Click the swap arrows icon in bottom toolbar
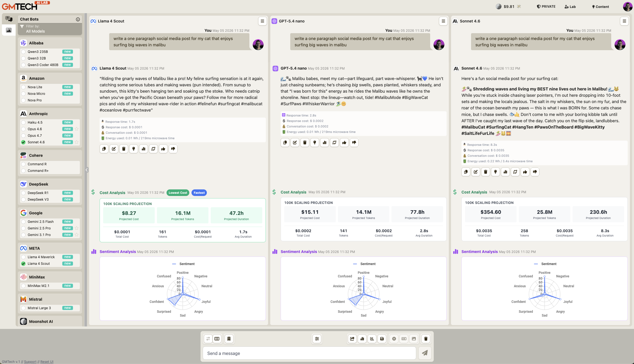 coord(208,339)
